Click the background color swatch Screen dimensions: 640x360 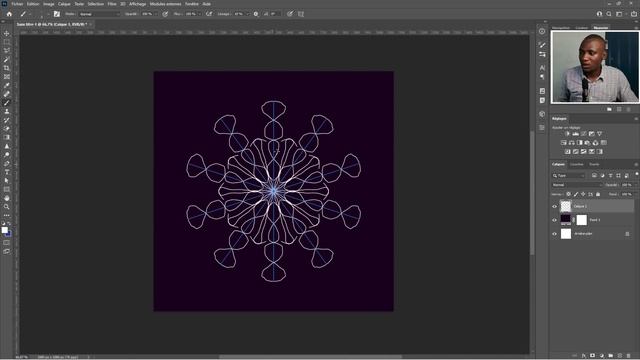pos(8,233)
